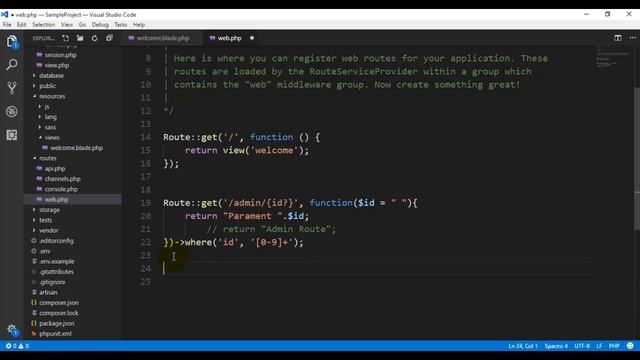Collapse the routes folder
This screenshot has height=360, width=640.
(x=48, y=158)
